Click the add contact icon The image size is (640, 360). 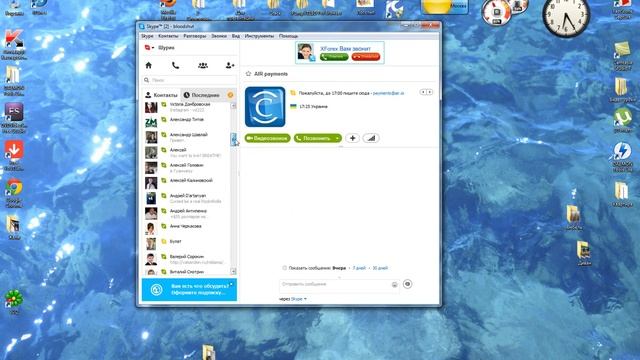[230, 65]
